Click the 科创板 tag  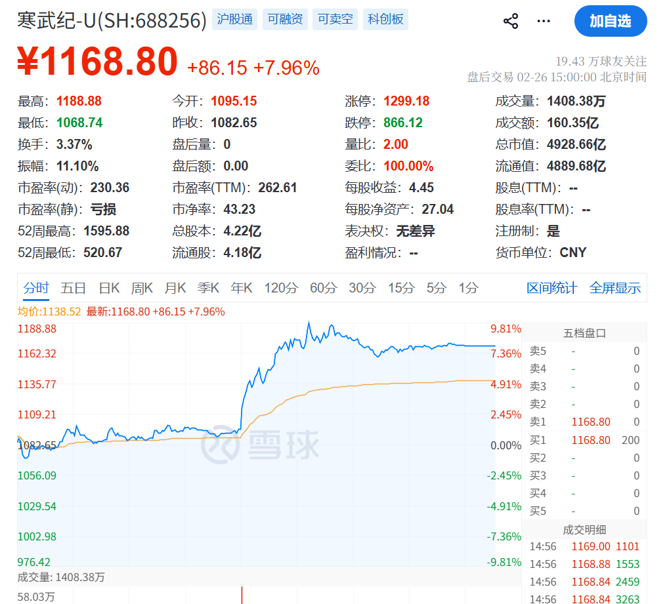(386, 20)
